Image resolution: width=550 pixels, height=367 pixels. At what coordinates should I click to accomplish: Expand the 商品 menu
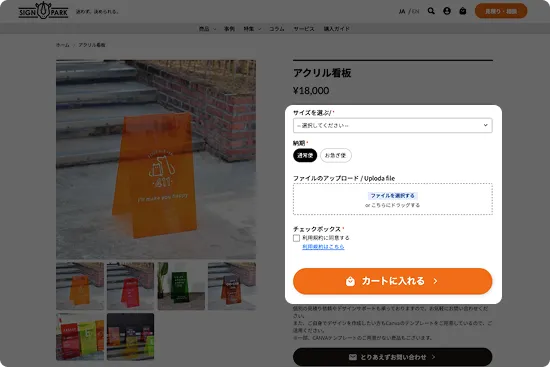(207, 29)
